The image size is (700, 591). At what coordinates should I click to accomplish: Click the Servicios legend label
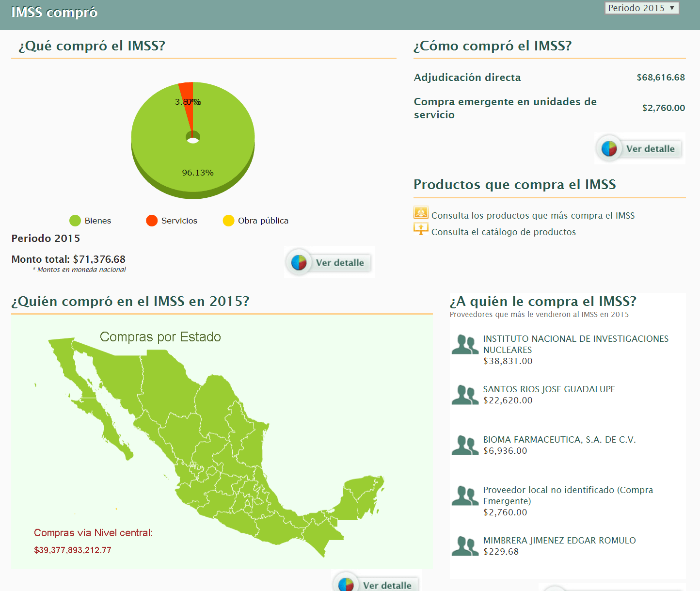click(179, 221)
